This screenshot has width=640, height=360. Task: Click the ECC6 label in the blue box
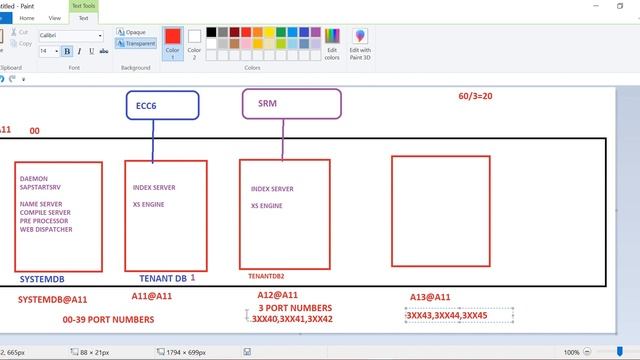point(146,106)
